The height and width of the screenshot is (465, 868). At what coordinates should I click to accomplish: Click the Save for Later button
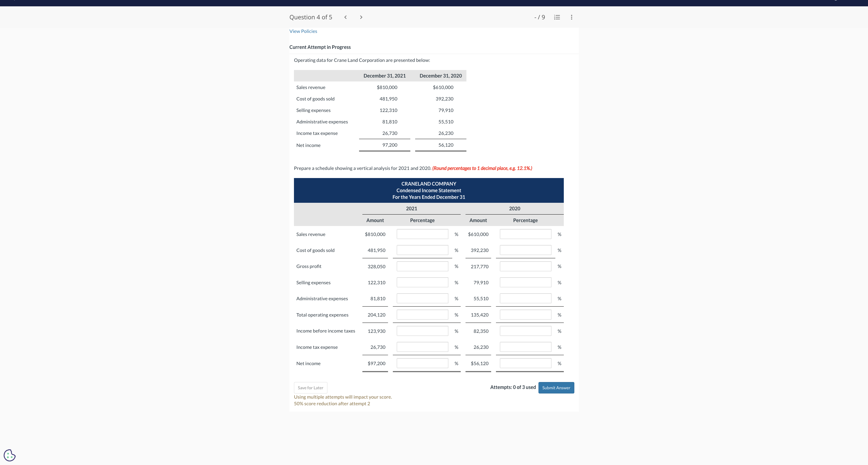pyautogui.click(x=310, y=387)
